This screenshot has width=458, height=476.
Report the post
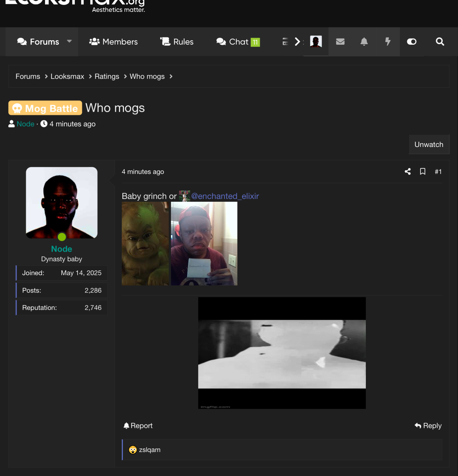click(138, 425)
